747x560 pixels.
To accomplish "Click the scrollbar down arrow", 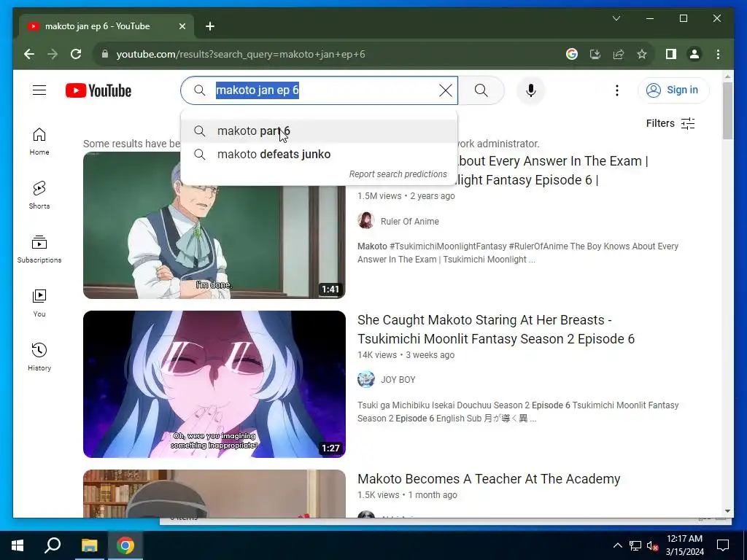I will pyautogui.click(x=727, y=511).
